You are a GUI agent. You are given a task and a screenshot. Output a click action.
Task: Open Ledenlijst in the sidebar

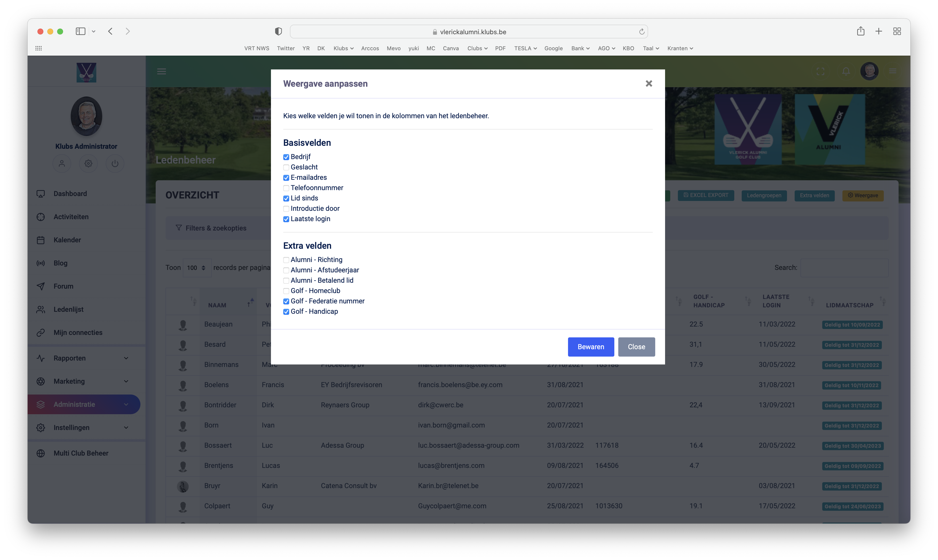click(x=68, y=310)
